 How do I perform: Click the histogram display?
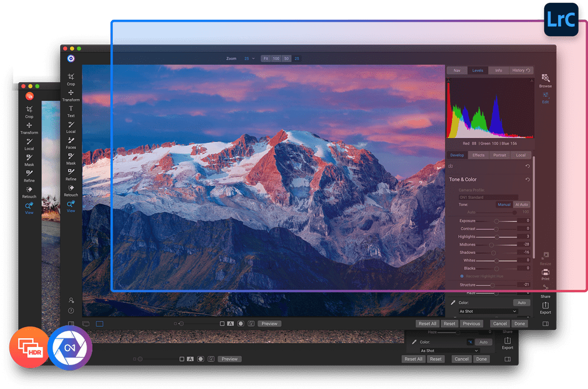tap(490, 108)
